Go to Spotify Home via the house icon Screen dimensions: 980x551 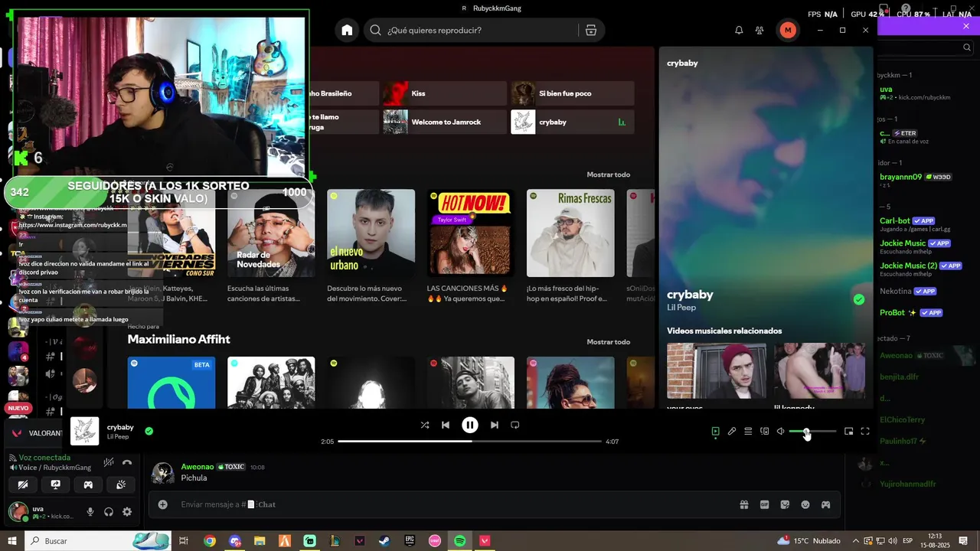347,30
